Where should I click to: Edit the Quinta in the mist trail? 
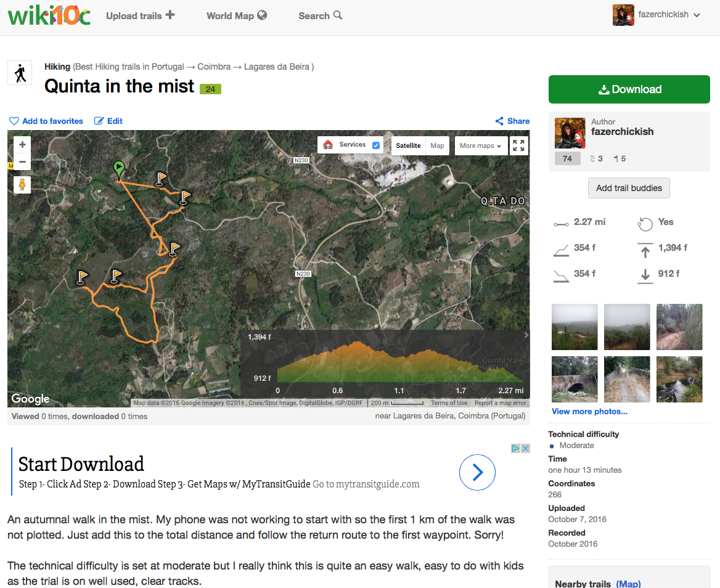[108, 121]
